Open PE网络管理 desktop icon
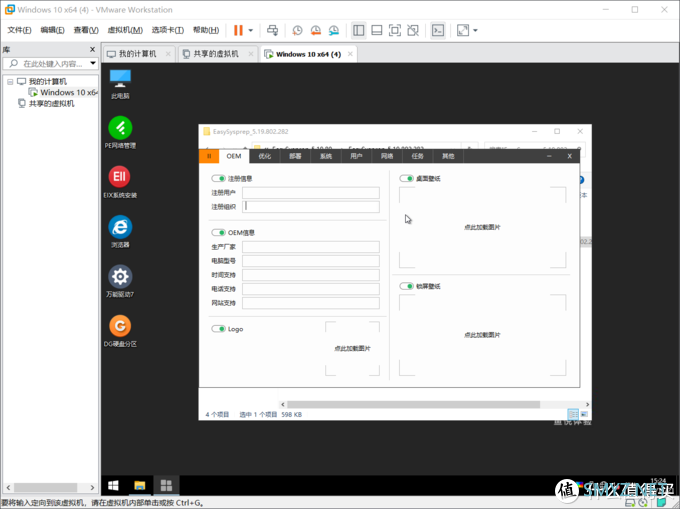 coord(120,128)
